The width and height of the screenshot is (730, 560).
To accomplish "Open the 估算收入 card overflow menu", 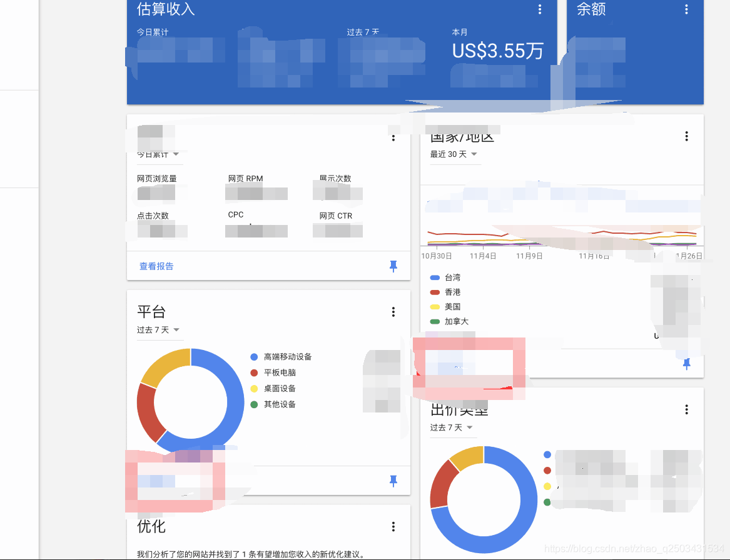I will click(x=539, y=9).
